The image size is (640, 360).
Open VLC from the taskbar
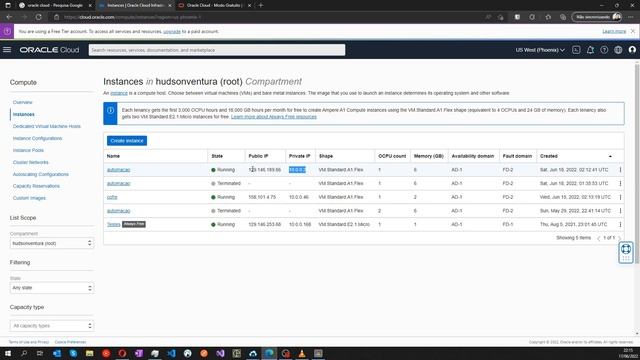pyautogui.click(x=302, y=353)
